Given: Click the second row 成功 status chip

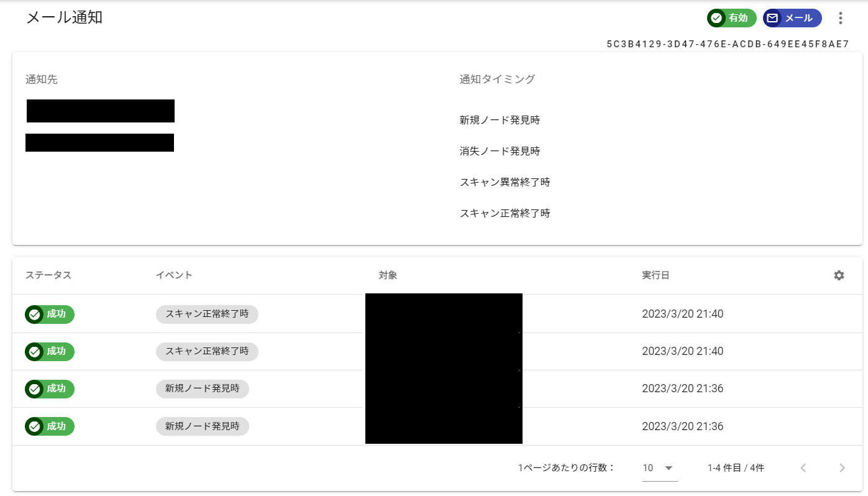Looking at the screenshot, I should point(50,352).
